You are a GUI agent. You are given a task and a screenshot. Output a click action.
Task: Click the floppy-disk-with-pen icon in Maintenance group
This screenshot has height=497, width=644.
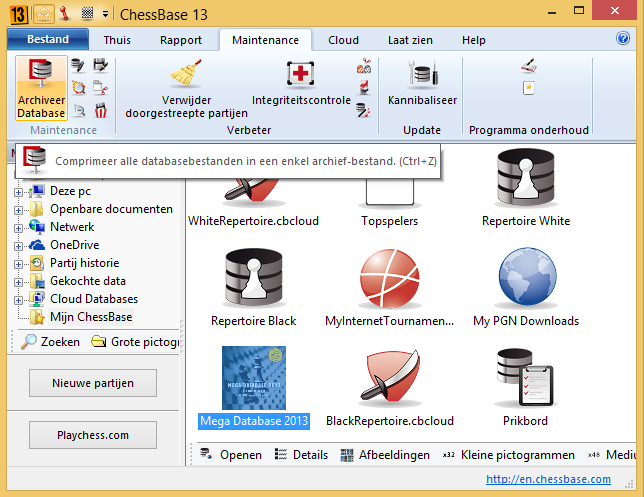101,65
